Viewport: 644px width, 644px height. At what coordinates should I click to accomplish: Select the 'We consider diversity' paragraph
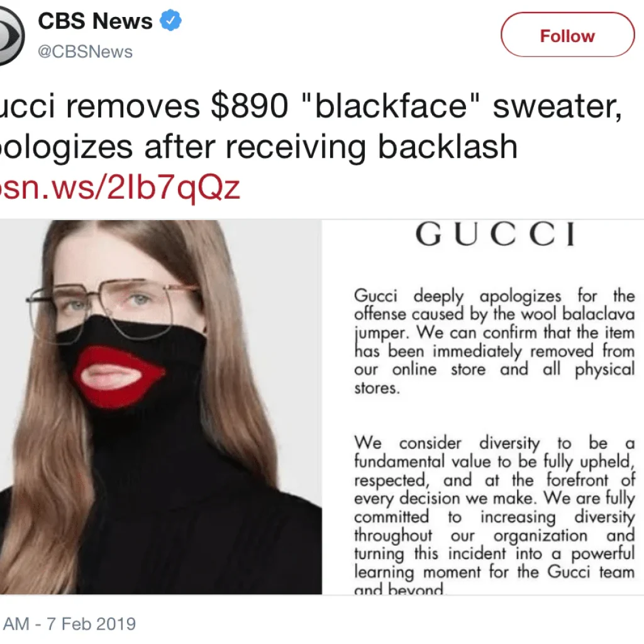click(x=494, y=515)
